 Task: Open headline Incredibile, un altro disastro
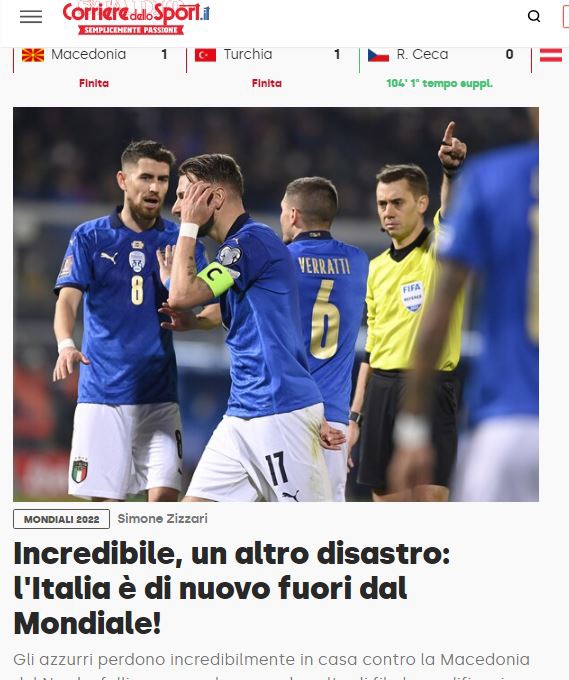tap(232, 588)
